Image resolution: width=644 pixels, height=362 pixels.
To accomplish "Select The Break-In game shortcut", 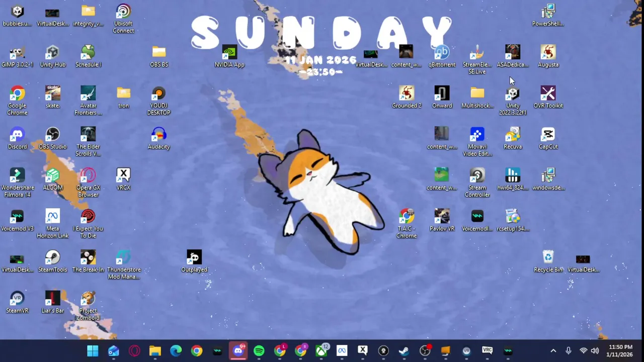I will click(x=88, y=261).
